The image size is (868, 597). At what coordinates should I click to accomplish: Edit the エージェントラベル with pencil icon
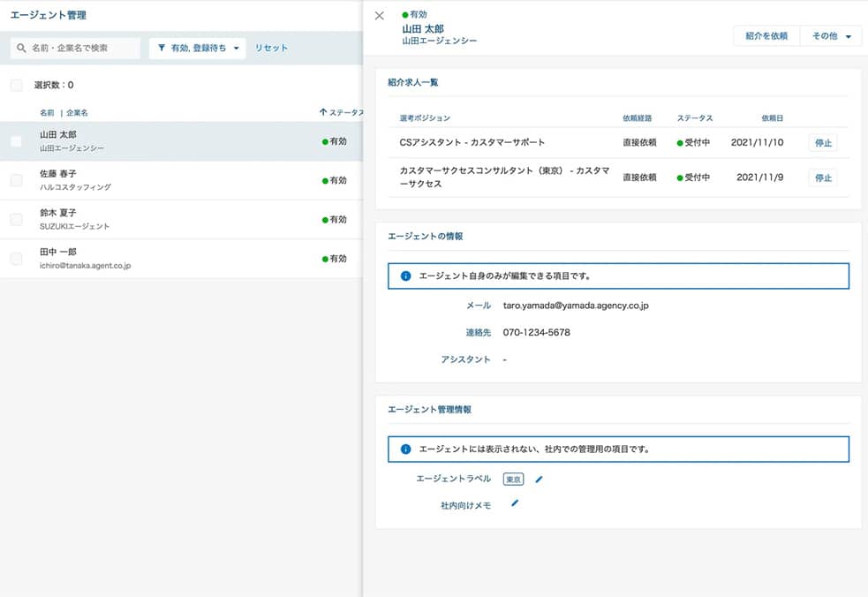tap(540, 480)
